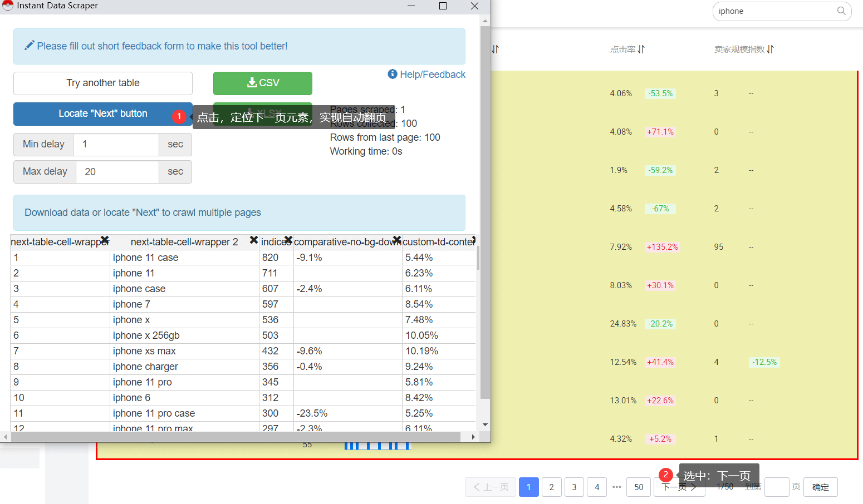Jump to page 50 in pagination
Image resolution: width=863 pixels, height=504 pixels.
(x=638, y=487)
